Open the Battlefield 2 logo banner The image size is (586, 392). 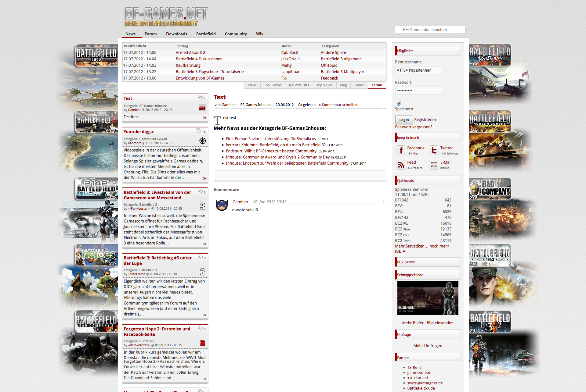point(96,122)
